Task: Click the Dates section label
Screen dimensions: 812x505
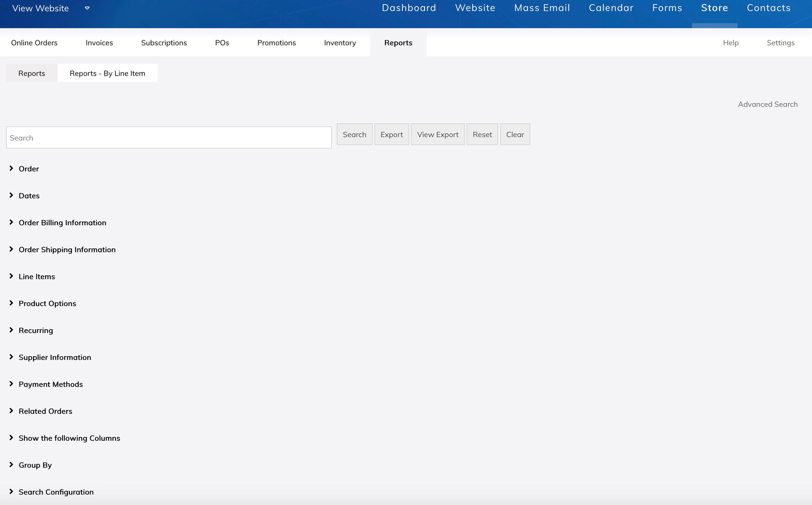Action: [29, 196]
